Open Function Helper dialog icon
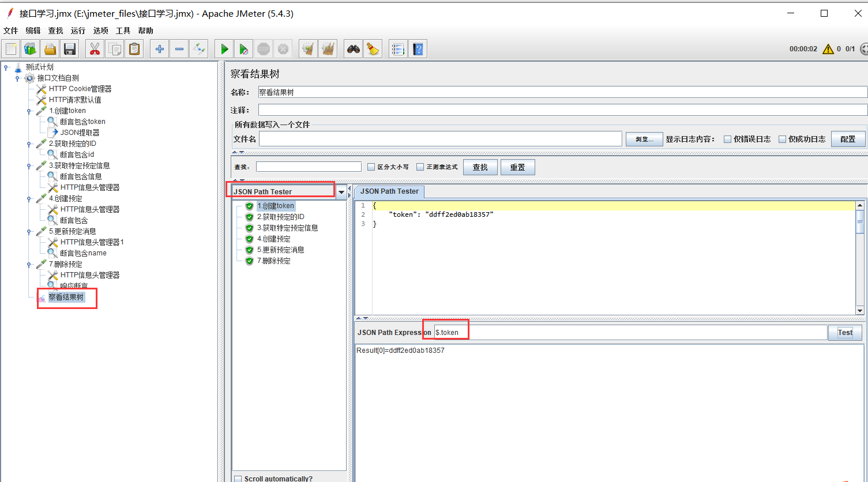 point(398,49)
